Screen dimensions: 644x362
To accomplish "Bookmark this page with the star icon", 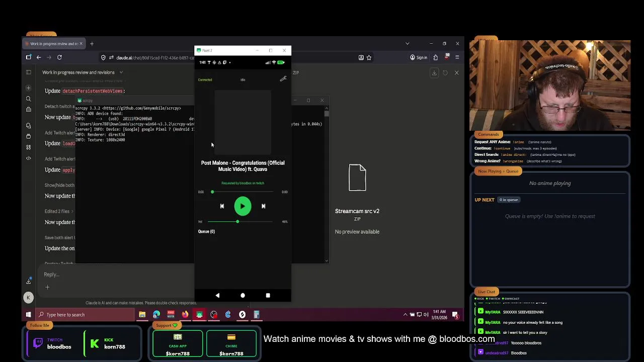I will (369, 57).
